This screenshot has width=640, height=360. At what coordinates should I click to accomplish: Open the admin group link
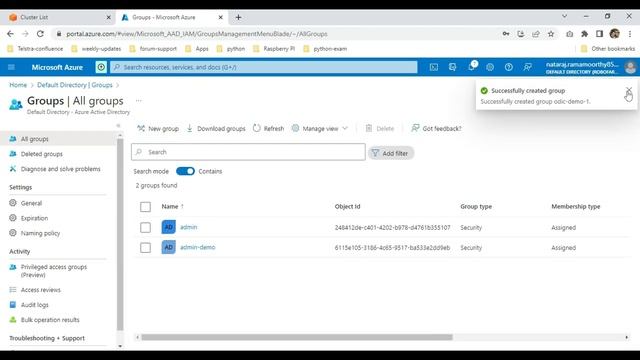(189, 227)
